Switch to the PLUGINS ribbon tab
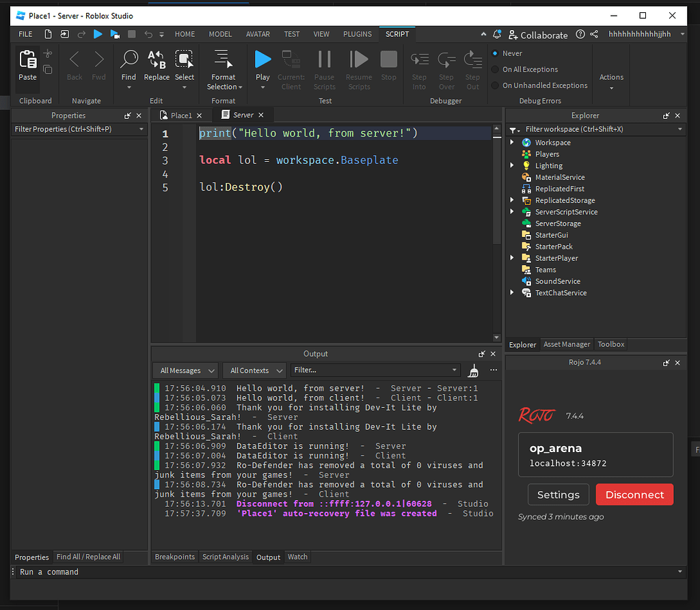Viewport: 700px width, 610px height. [x=358, y=34]
